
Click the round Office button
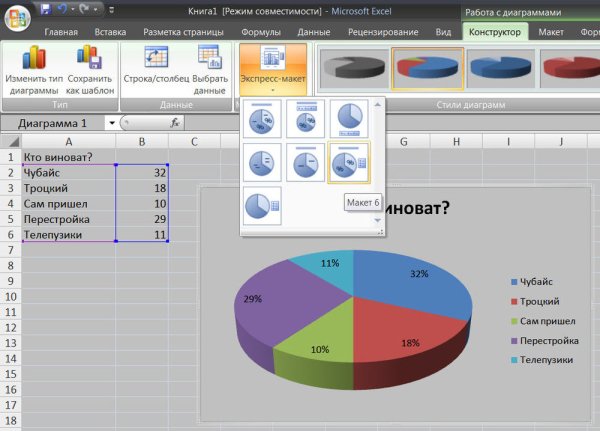coord(16,14)
